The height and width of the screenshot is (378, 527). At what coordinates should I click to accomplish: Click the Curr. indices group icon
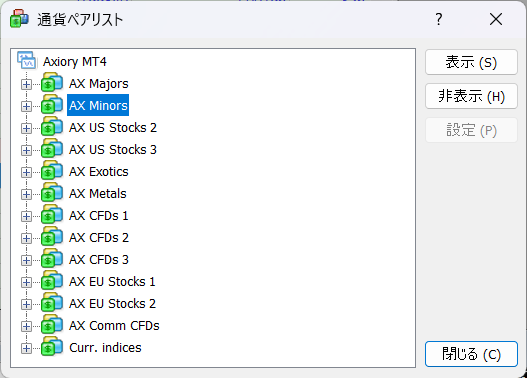click(x=52, y=347)
